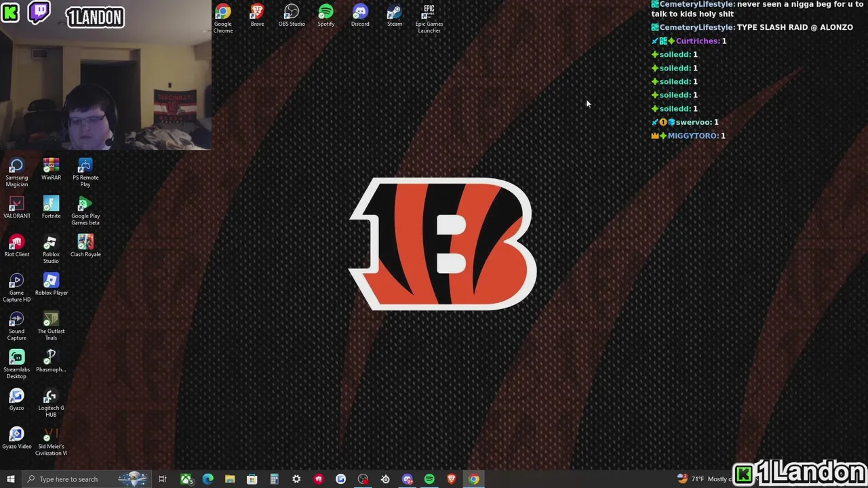Image resolution: width=868 pixels, height=488 pixels.
Task: Click the taskbar search box
Action: tap(86, 479)
